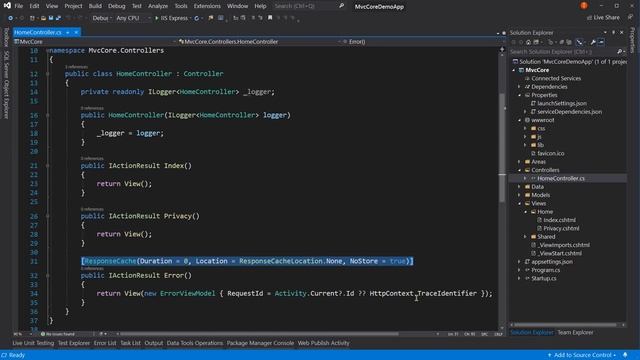The width and height of the screenshot is (640, 360).
Task: Select Startup.cs in Solution Explorer
Action: pyautogui.click(x=544, y=278)
